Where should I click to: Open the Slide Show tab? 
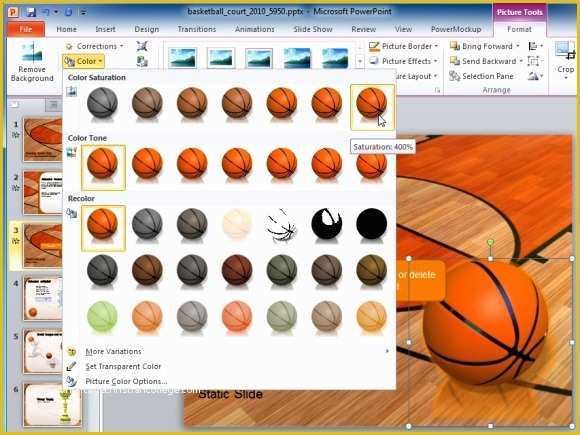click(x=313, y=29)
